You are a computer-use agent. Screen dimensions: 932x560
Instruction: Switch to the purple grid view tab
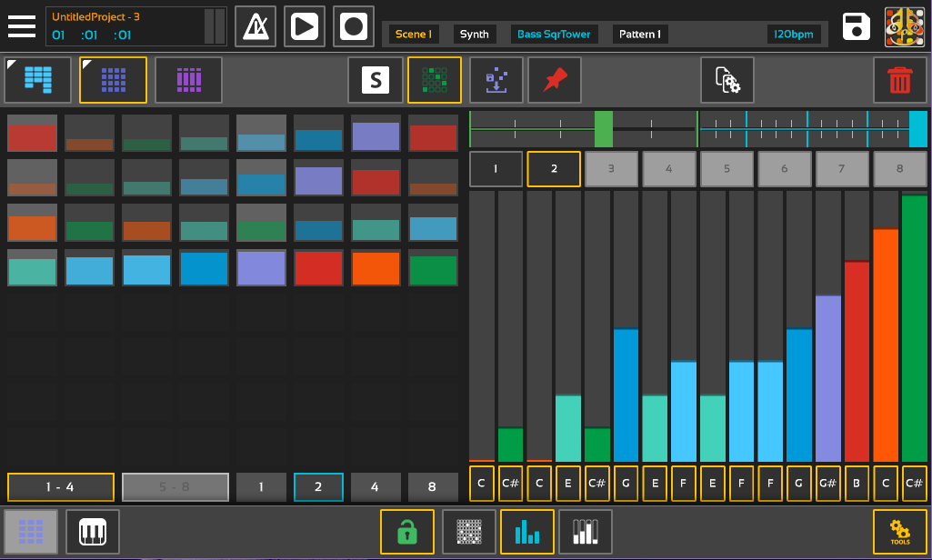(x=188, y=80)
